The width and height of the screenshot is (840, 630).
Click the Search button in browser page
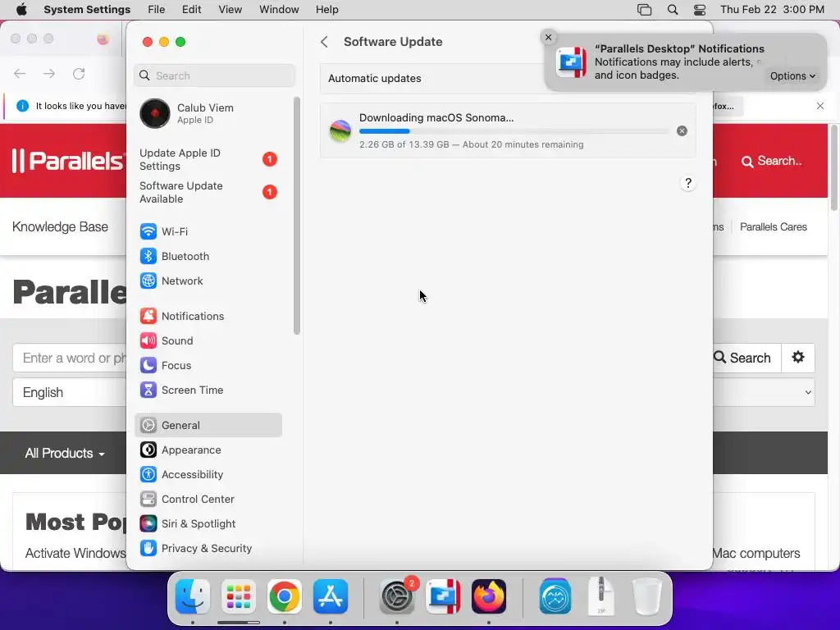(x=746, y=358)
